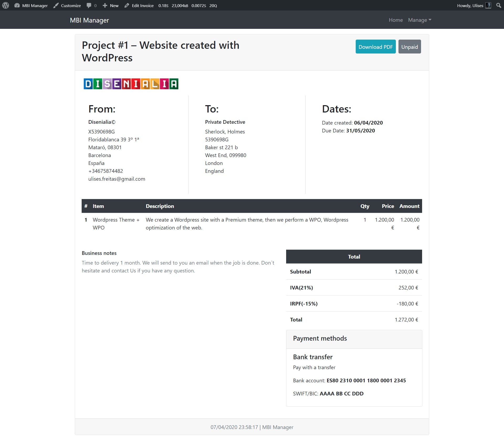Go to the Home nav link

[396, 20]
